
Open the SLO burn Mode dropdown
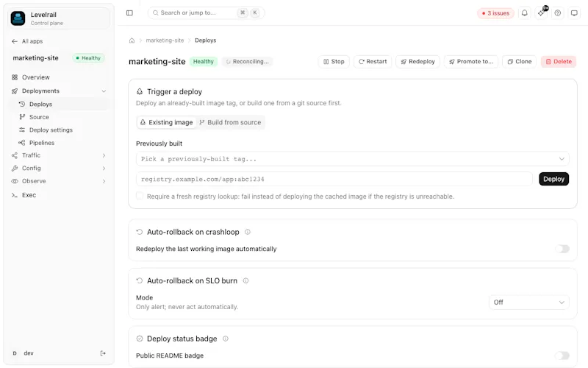[x=528, y=302]
